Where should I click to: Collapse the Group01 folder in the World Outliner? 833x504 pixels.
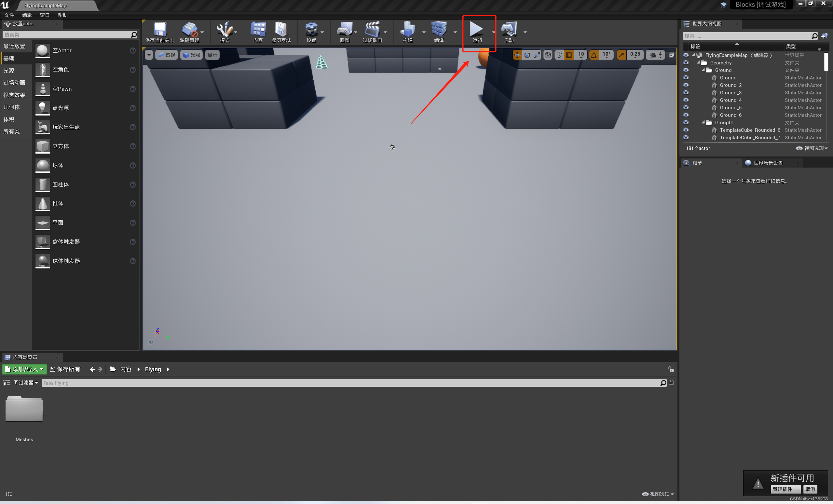(x=703, y=122)
